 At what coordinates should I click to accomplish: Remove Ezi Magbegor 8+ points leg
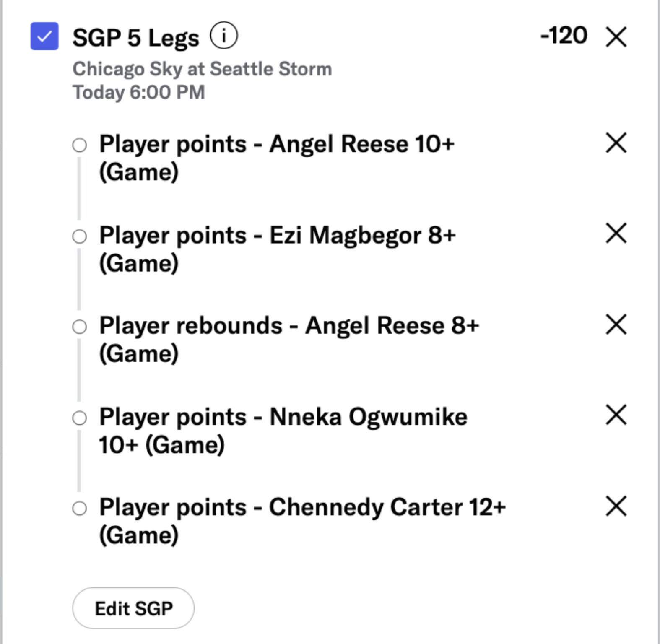pos(616,233)
